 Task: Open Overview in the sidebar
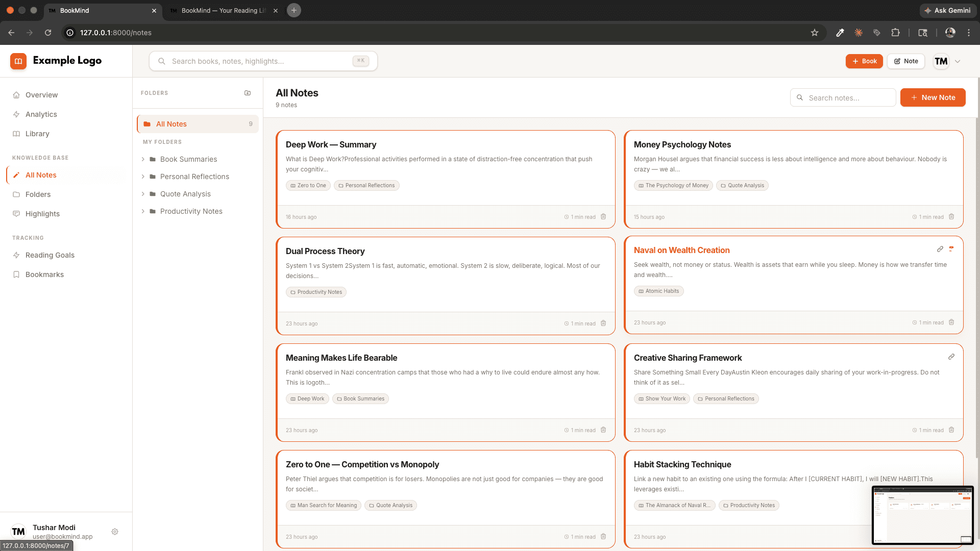[66, 95]
